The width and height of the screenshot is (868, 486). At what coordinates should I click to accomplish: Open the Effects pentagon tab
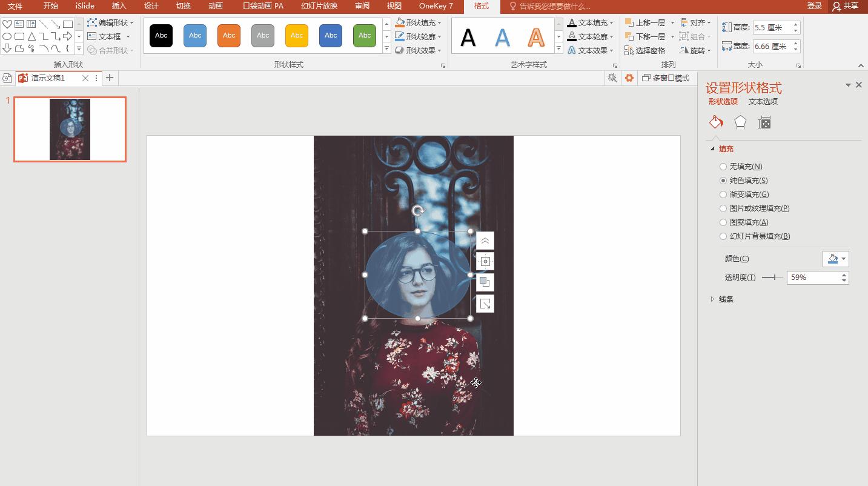(x=740, y=122)
